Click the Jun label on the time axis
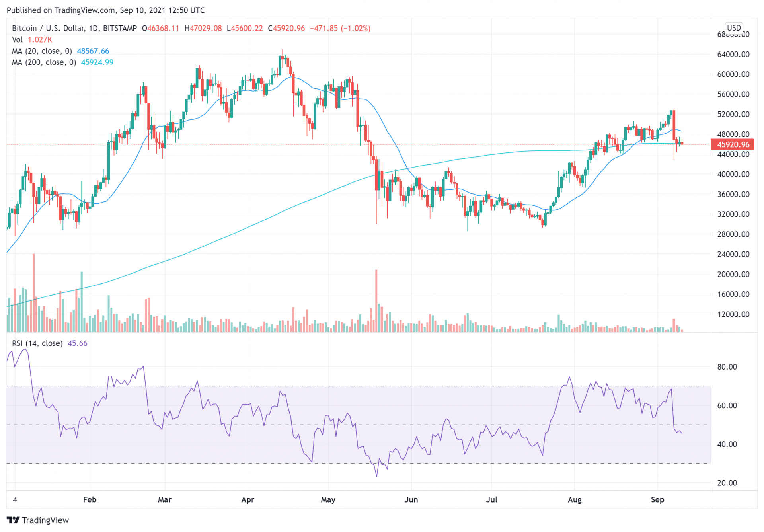Image resolution: width=764 pixels, height=532 pixels. click(411, 499)
